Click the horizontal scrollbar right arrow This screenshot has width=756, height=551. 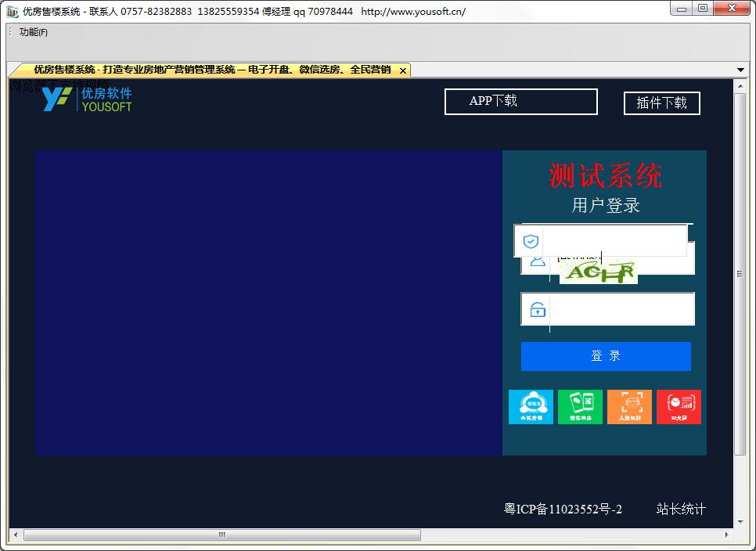click(x=726, y=535)
